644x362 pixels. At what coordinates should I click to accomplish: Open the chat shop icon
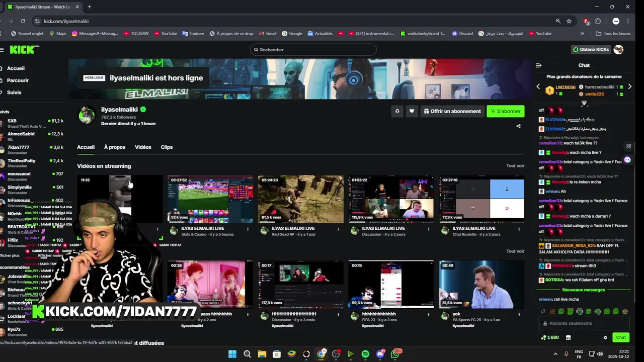point(568,338)
